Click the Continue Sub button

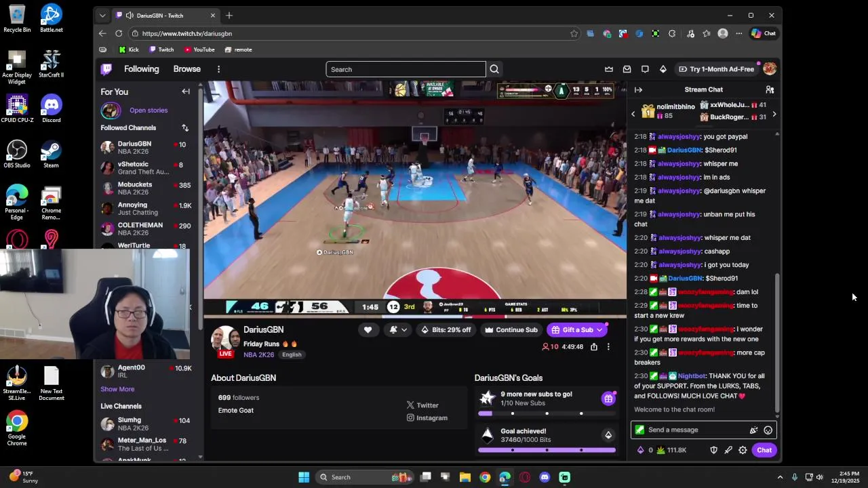tap(511, 330)
